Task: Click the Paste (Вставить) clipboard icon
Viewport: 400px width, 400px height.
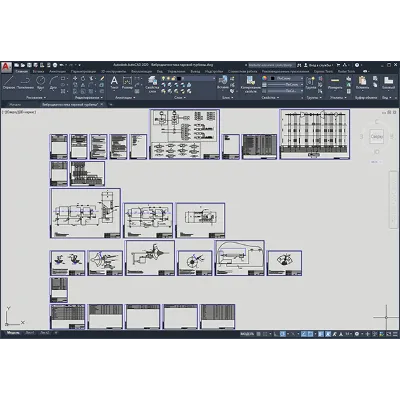Action: [x=362, y=83]
